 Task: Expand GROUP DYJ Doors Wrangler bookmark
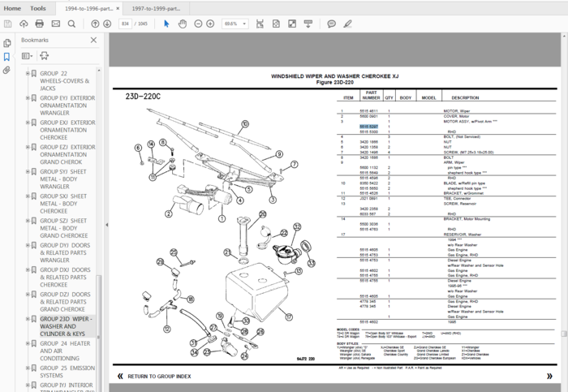tap(28, 245)
